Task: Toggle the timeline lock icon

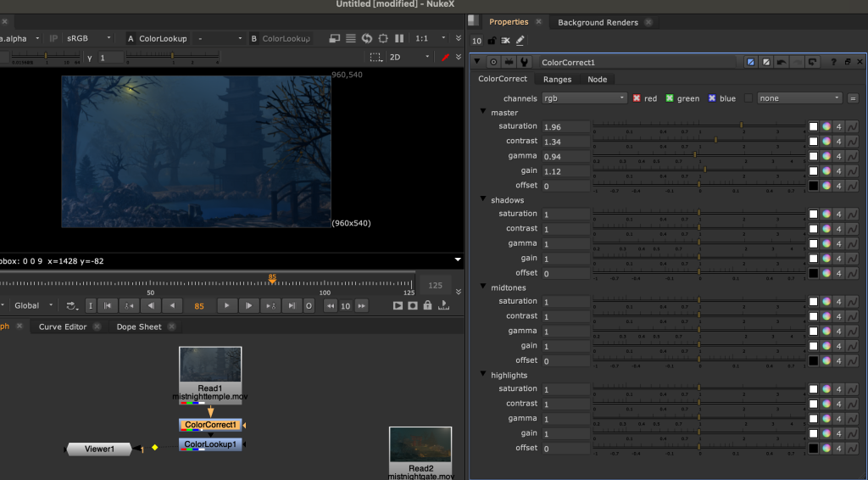Action: point(427,305)
